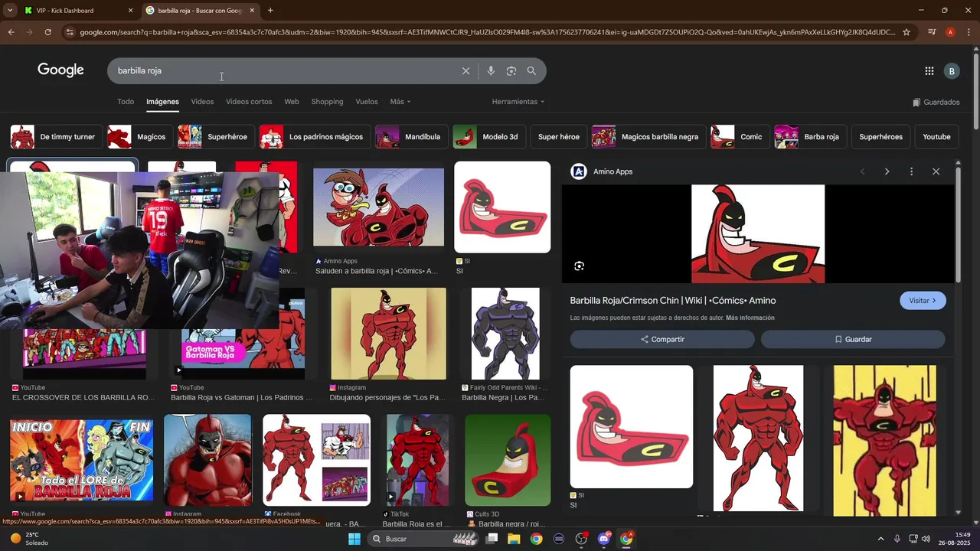Viewport: 980px width, 551px height.
Task: Reload the page with the refresh icon
Action: click(x=47, y=32)
